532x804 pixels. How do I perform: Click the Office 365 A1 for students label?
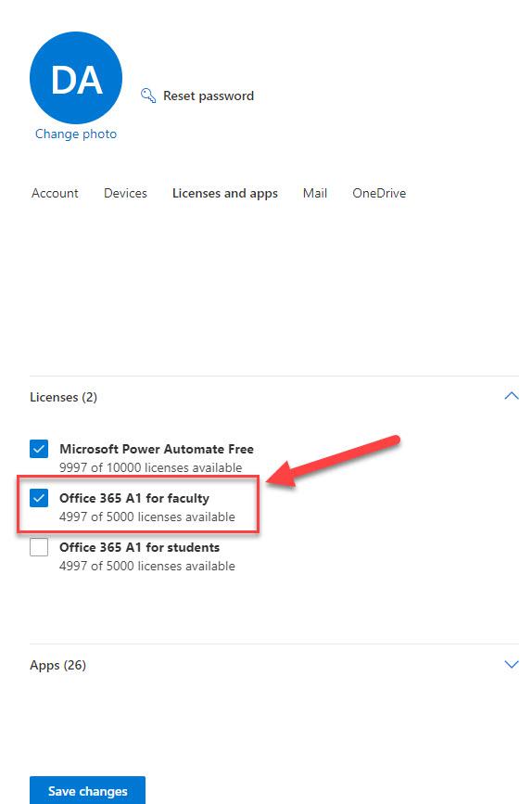139,547
